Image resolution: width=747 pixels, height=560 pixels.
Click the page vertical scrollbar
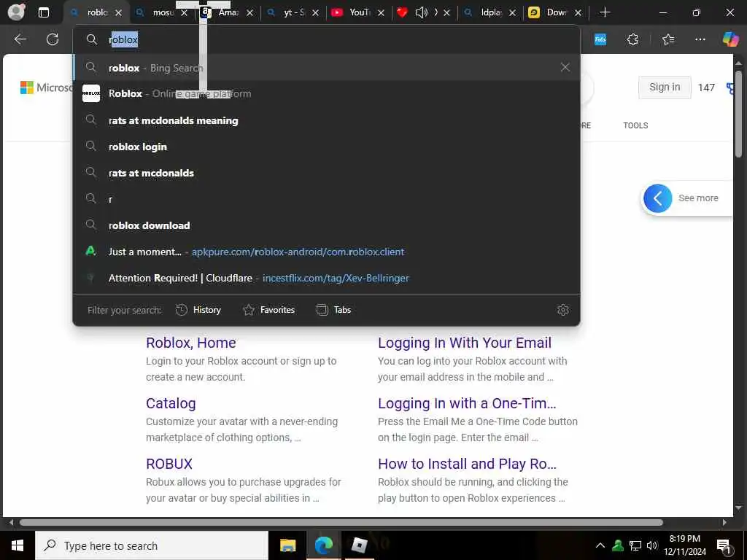(x=739, y=114)
